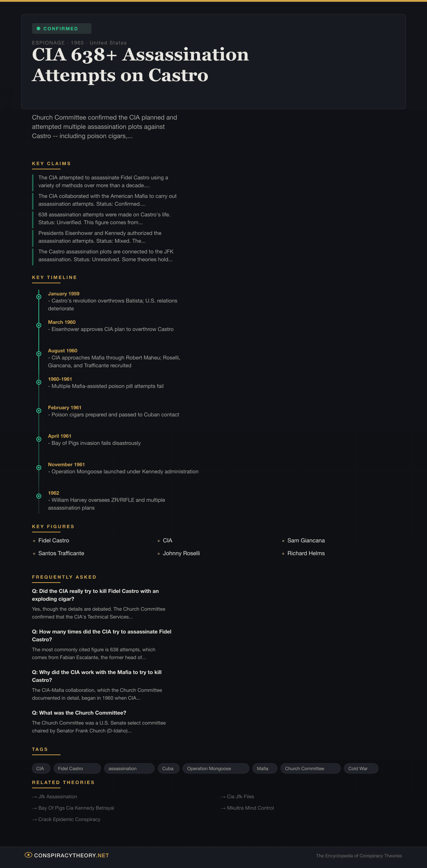The height and width of the screenshot is (868, 427).
Task: Select the Cold War tag
Action: click(360, 768)
